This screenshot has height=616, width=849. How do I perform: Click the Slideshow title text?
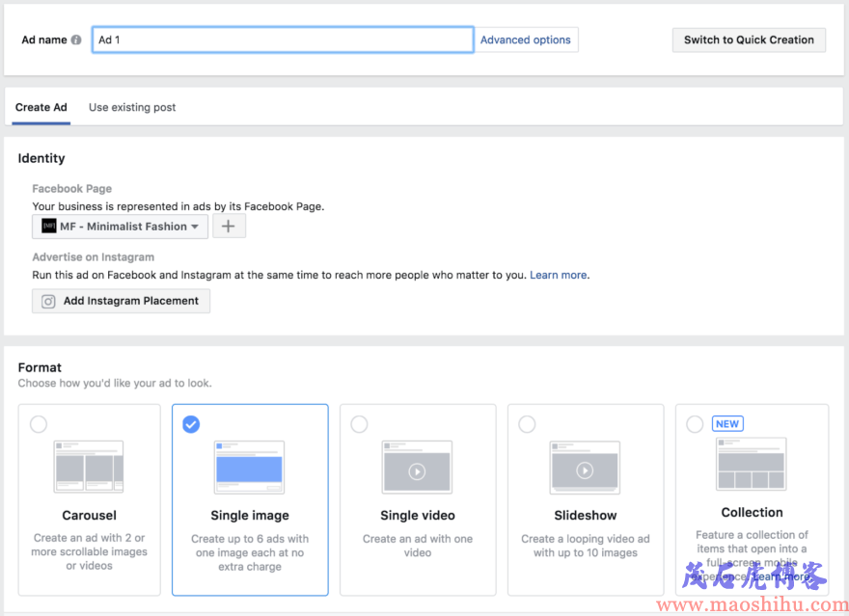point(586,516)
